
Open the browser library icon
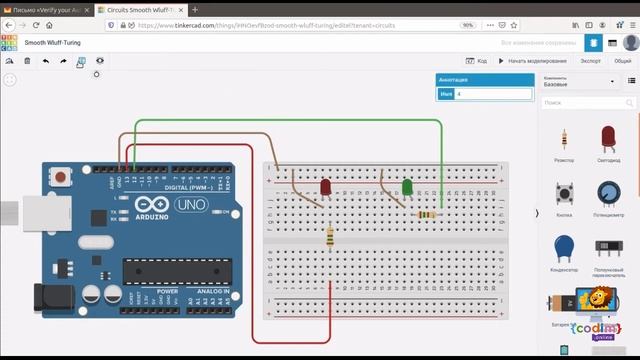coord(576,25)
